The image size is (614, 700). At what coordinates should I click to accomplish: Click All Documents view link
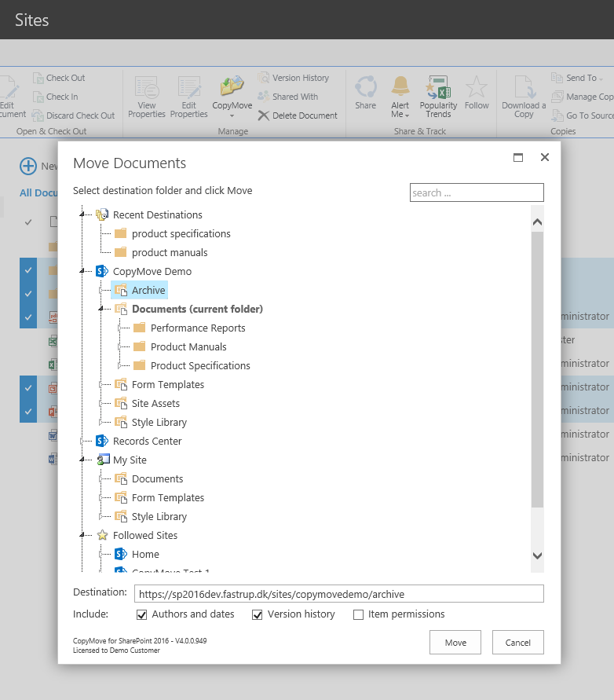click(38, 192)
